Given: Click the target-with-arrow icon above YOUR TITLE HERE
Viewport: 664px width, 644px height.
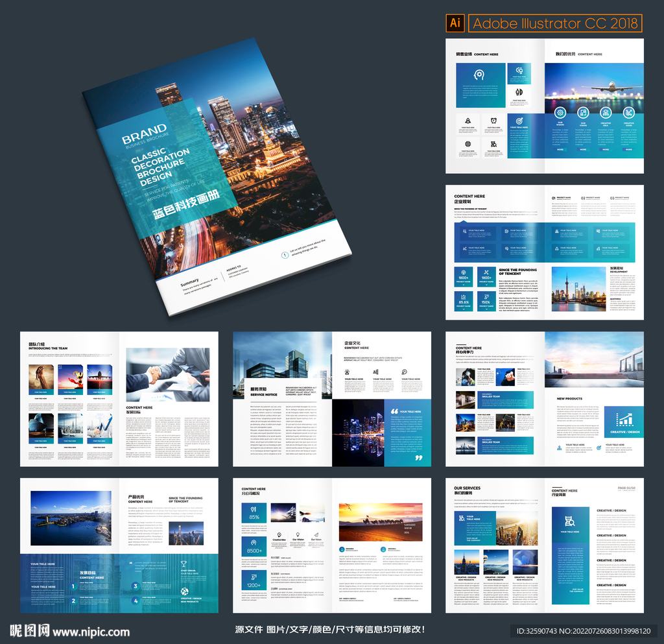Looking at the screenshot, I should click(519, 121).
